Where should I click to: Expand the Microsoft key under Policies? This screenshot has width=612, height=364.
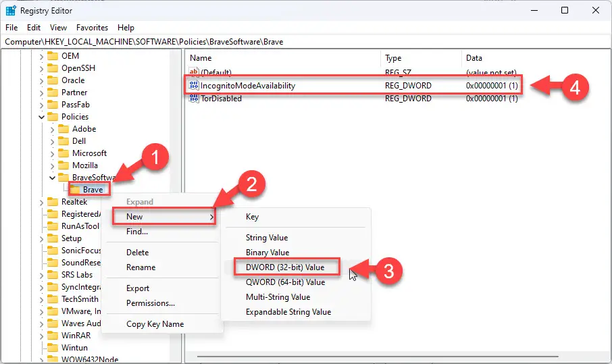[x=52, y=154]
